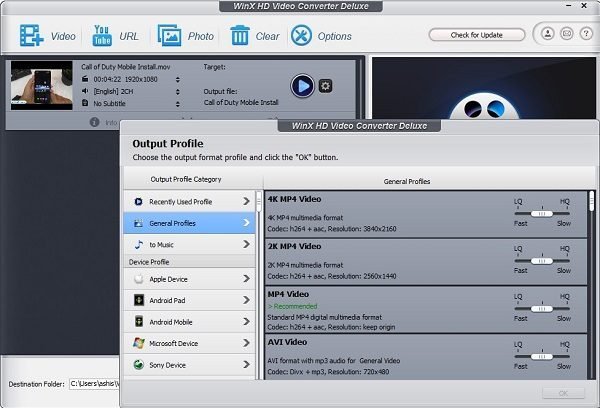Screen dimensions: 600x408
Task: Expand the Apple Device chevron
Action: point(246,279)
